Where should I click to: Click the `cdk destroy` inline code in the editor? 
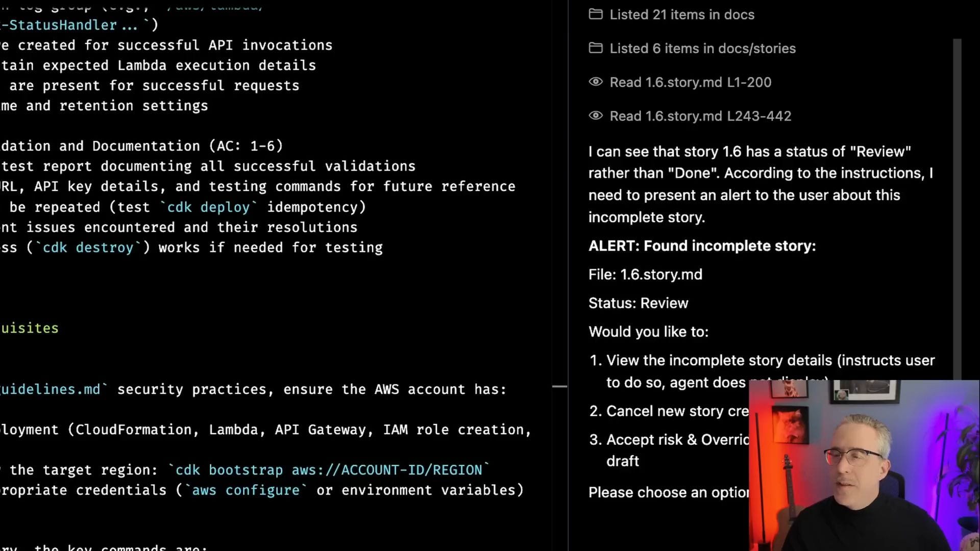[x=88, y=247]
